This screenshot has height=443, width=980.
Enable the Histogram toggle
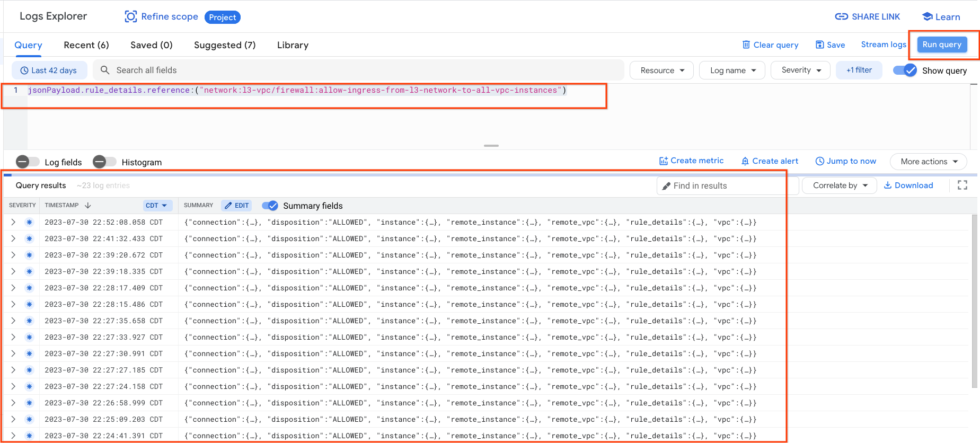[x=104, y=162]
